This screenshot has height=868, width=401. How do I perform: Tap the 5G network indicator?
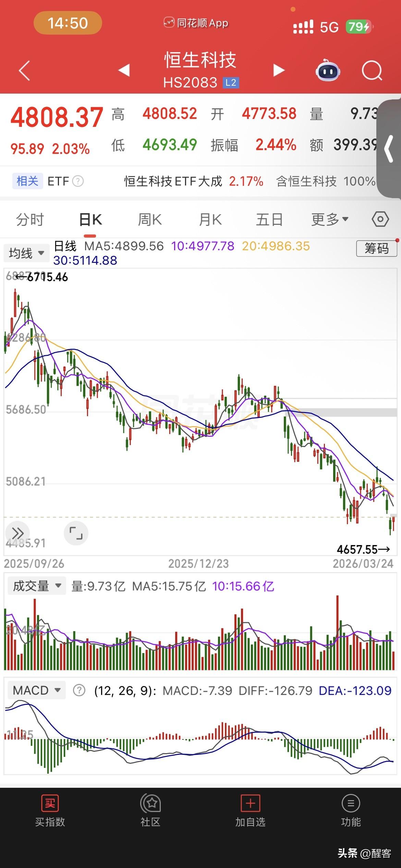(329, 27)
